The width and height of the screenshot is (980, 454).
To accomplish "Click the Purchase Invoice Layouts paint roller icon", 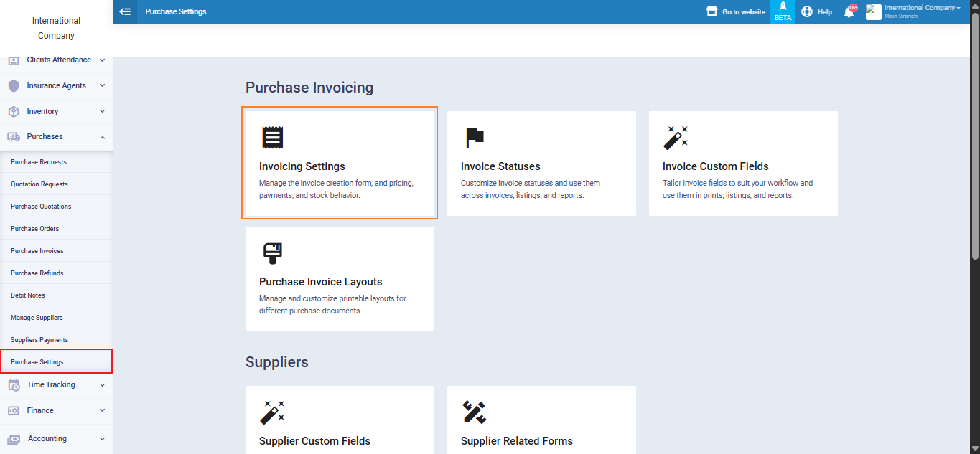I will pyautogui.click(x=272, y=253).
